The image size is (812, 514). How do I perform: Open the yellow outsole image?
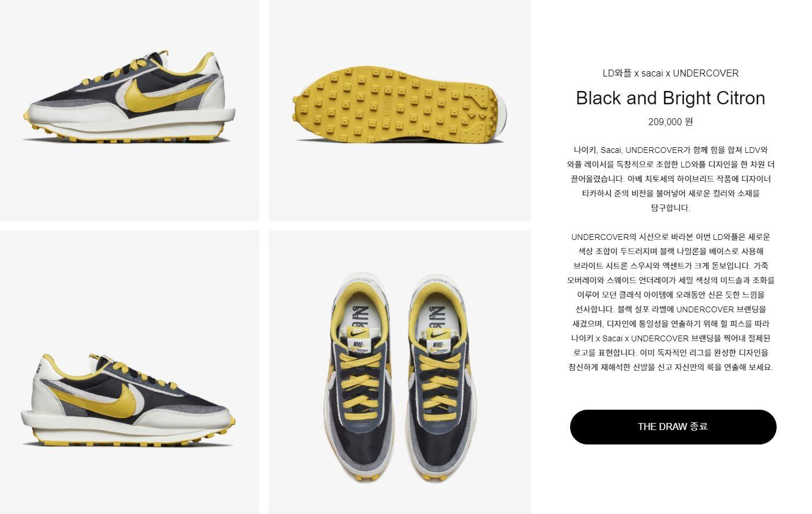[400, 110]
